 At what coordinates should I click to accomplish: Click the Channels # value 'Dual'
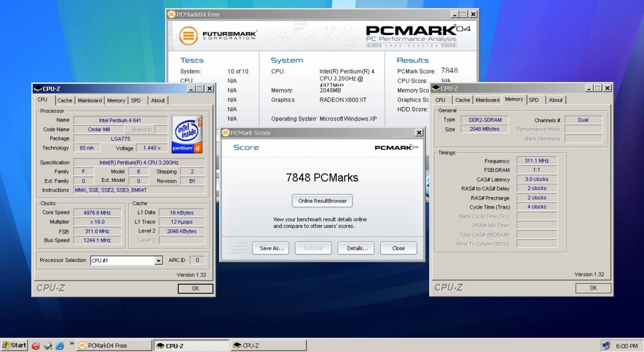[x=583, y=120]
